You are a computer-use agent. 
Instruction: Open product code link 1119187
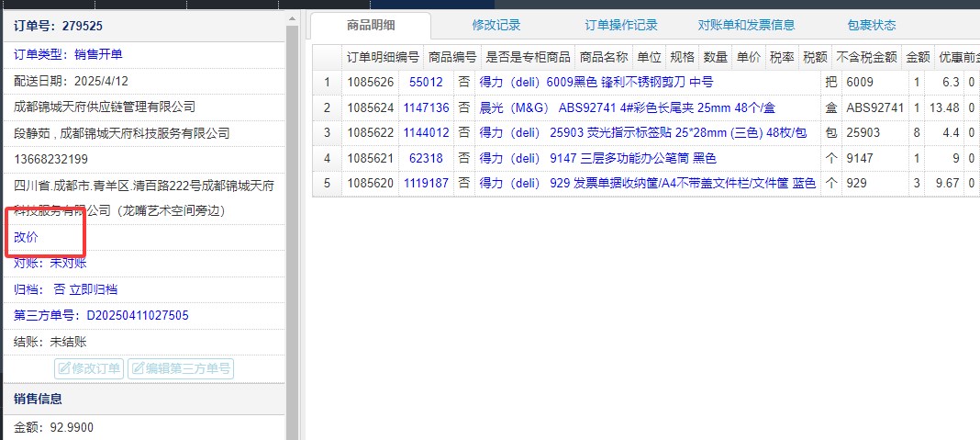427,184
